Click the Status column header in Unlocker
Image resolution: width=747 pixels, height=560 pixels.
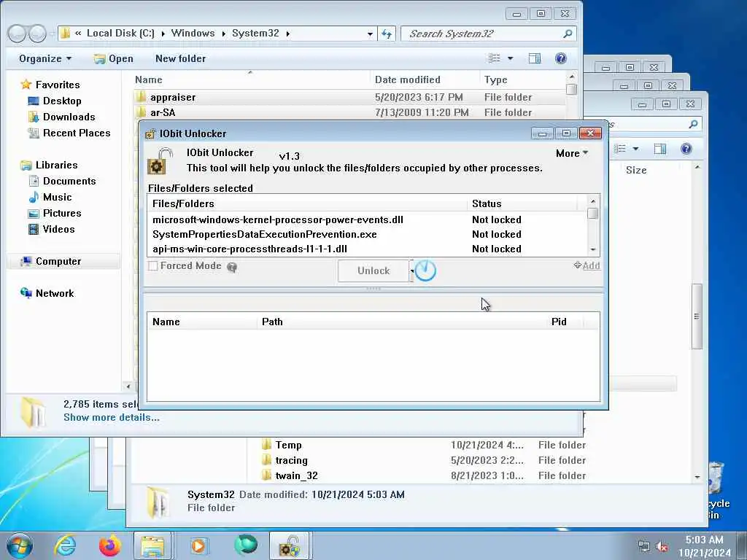point(522,204)
